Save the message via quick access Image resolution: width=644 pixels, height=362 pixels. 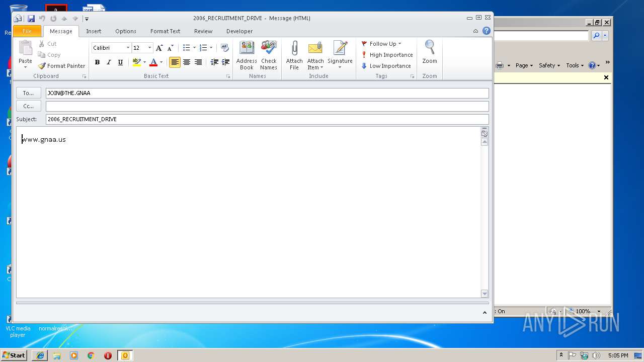click(x=31, y=19)
